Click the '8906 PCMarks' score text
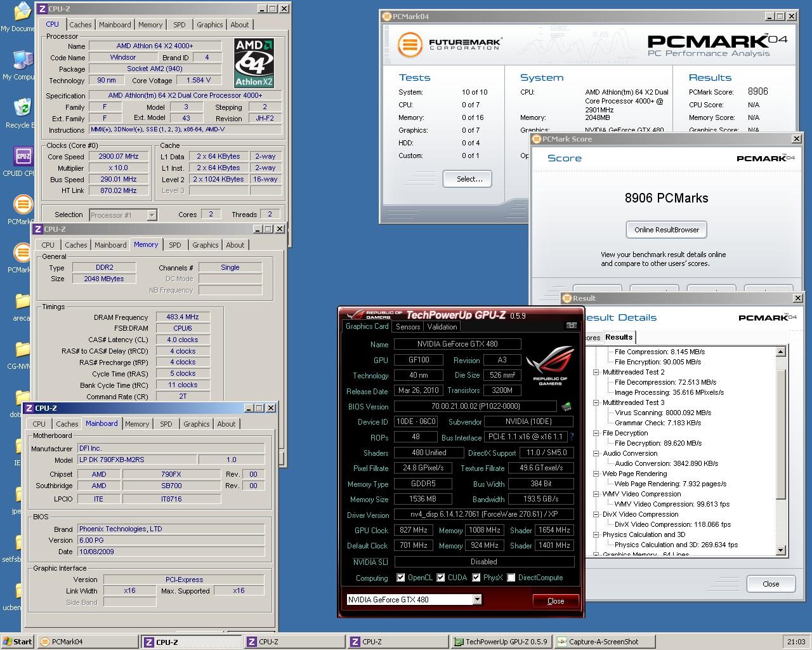Image resolution: width=812 pixels, height=650 pixels. [x=667, y=198]
